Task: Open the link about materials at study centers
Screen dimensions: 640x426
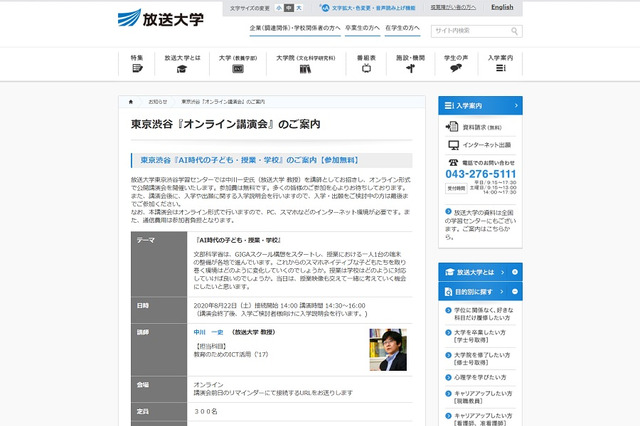Action: (480, 224)
